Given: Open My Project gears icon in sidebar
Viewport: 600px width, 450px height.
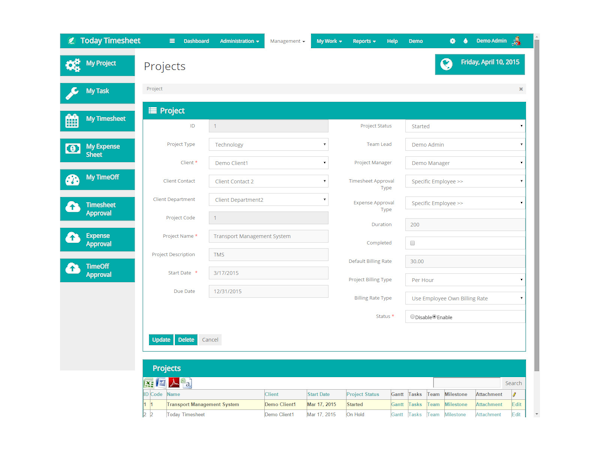Looking at the screenshot, I should (72, 65).
